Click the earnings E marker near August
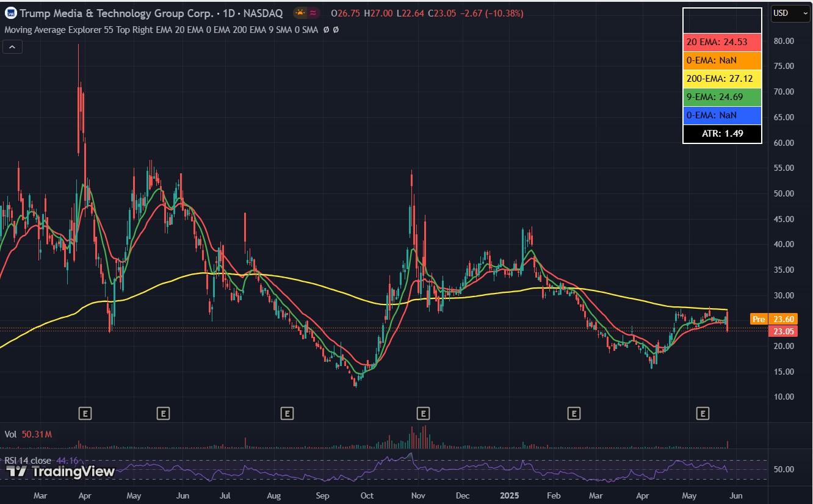Viewport: 813px width, 504px height. click(287, 414)
